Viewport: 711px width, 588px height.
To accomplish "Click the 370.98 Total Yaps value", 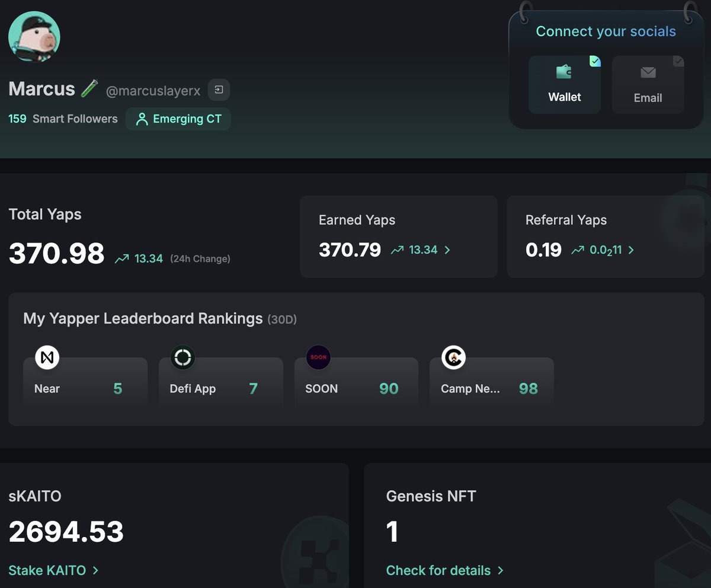I will (56, 253).
